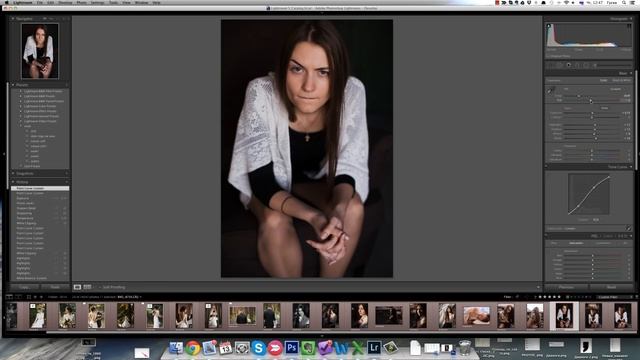Launch Google Chrome from the Dock
The height and width of the screenshot is (360, 640).
point(193,348)
